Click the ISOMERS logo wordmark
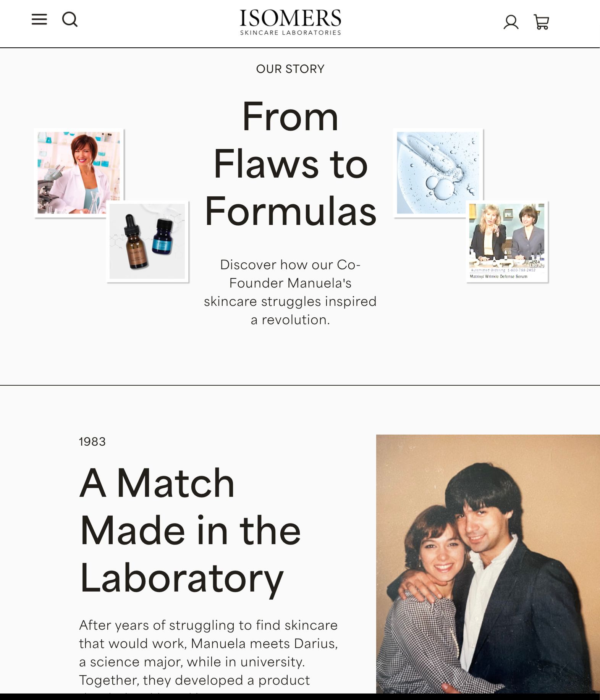The image size is (600, 700). pos(290,18)
